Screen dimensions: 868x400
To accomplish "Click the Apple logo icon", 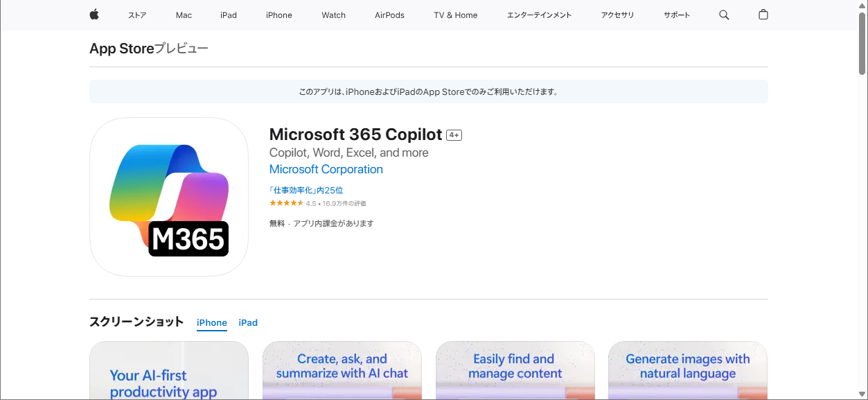I will (94, 15).
